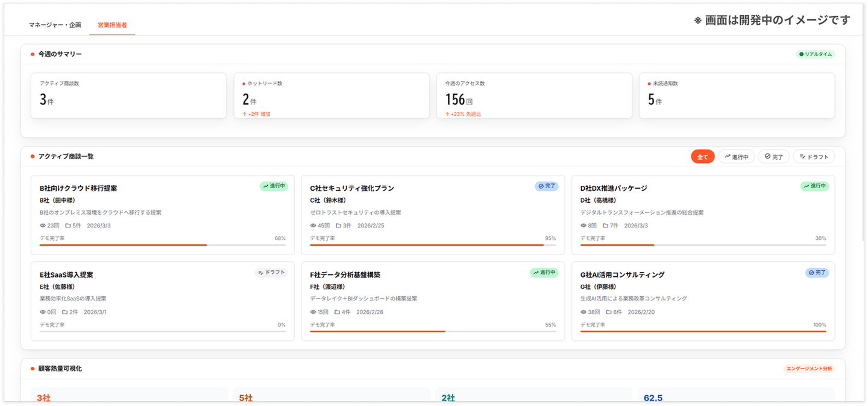The width and height of the screenshot is (868, 406).
Task: Open the B社向けクラウド移行提案 deal card
Action: 162,215
